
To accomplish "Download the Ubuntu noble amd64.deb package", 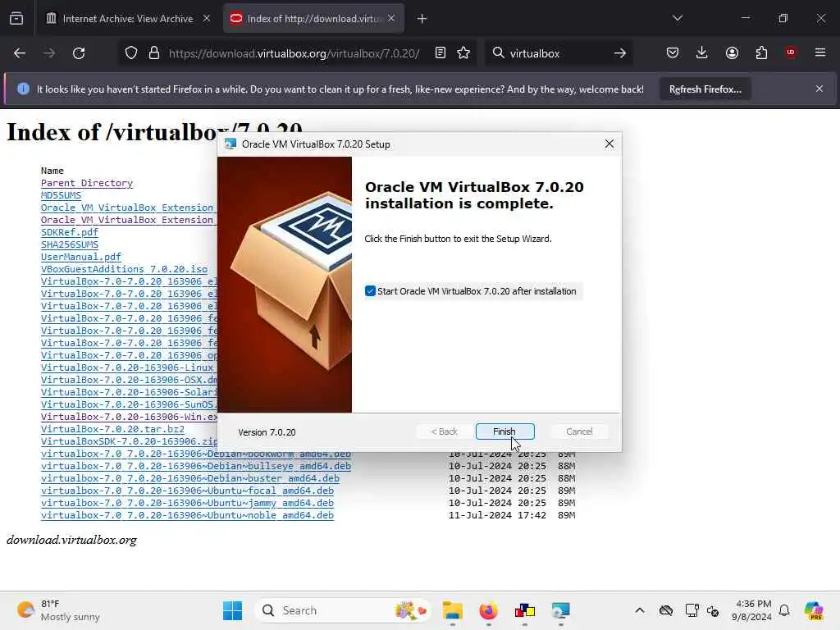I will (x=188, y=515).
